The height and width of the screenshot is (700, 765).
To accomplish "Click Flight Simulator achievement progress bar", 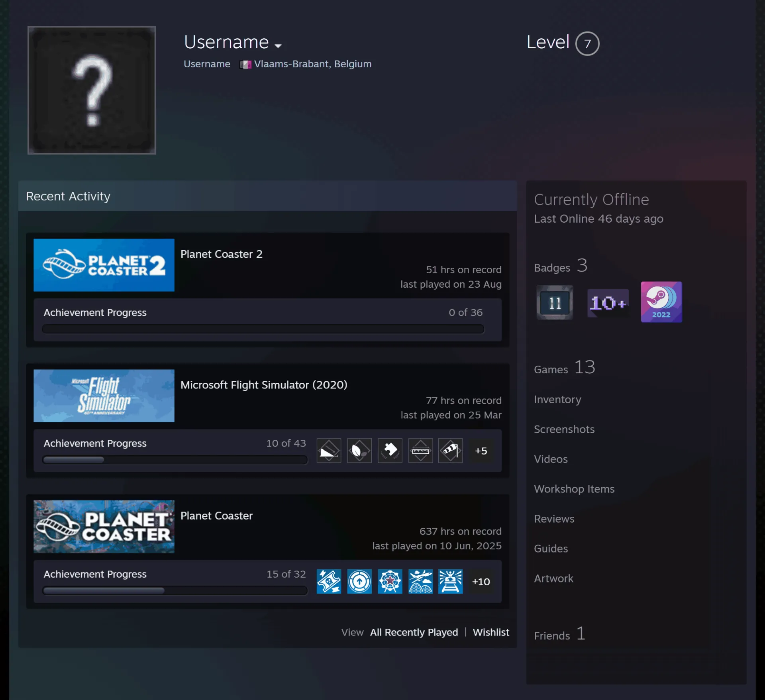I will pos(175,460).
